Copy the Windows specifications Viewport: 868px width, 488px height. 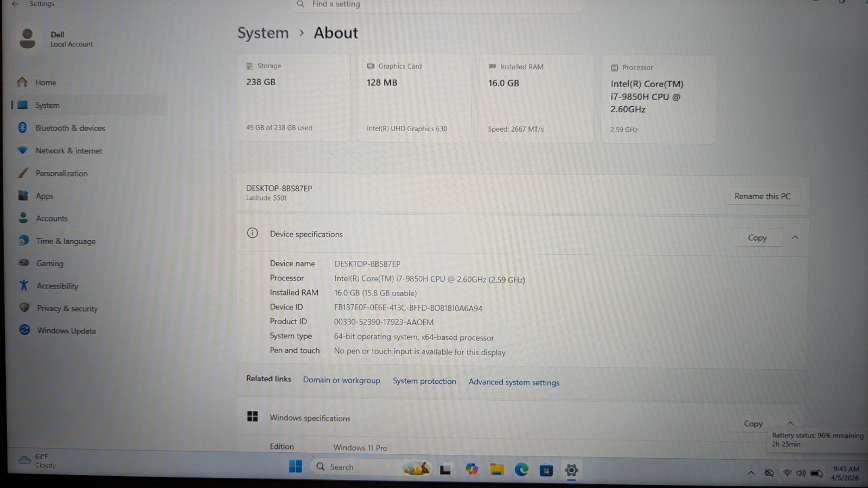coord(753,423)
